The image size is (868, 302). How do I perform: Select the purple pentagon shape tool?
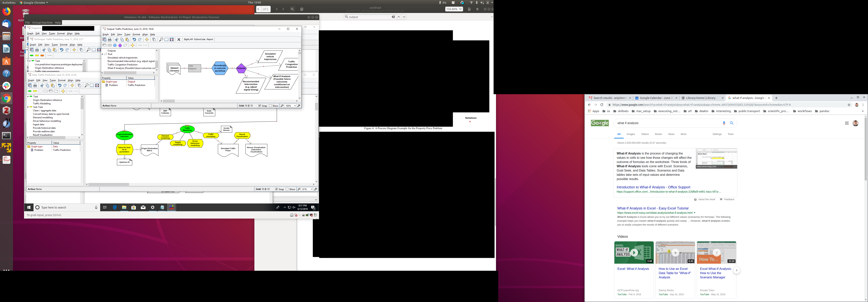coord(120,45)
